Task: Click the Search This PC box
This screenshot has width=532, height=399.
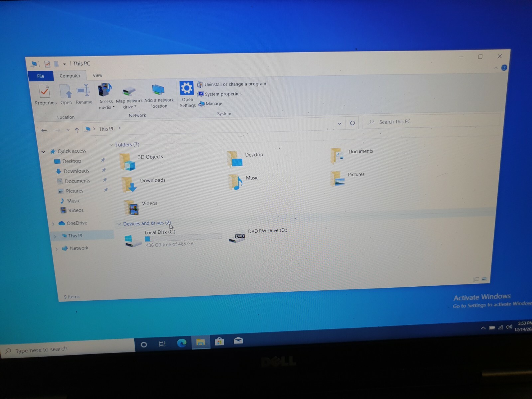Action: coord(431,121)
